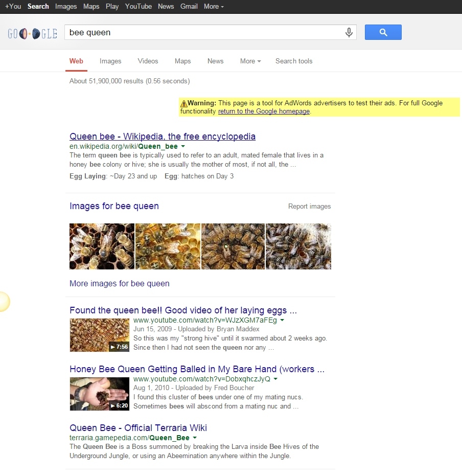462x476 pixels.
Task: Open the DobxqhczJyQ YouTube URL dropdown arrow
Action: (x=275, y=379)
